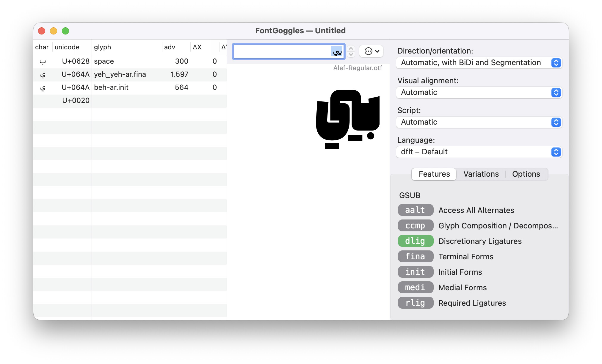Open the Direction/orientation dropdown

point(479,63)
